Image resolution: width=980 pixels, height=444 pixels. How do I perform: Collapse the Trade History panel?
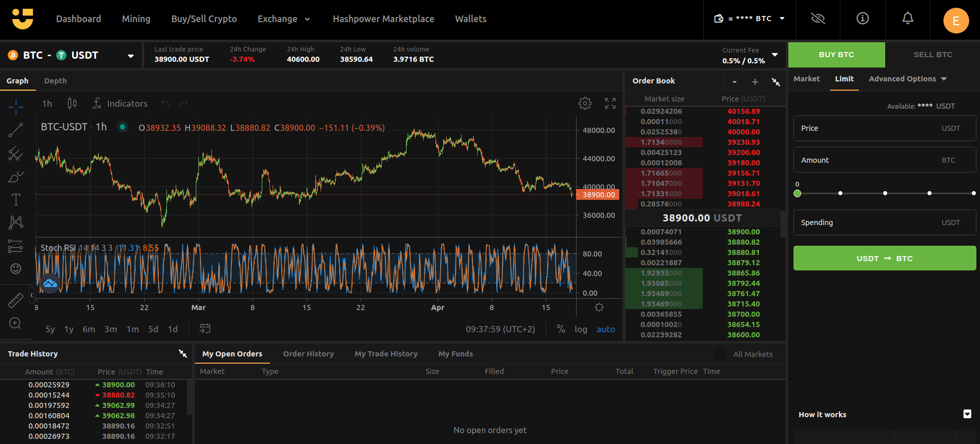pos(183,353)
